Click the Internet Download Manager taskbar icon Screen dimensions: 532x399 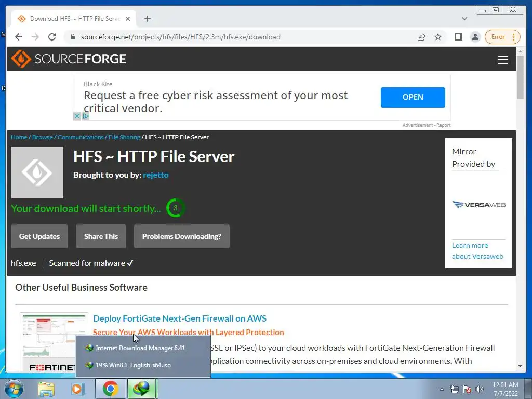pyautogui.click(x=142, y=389)
